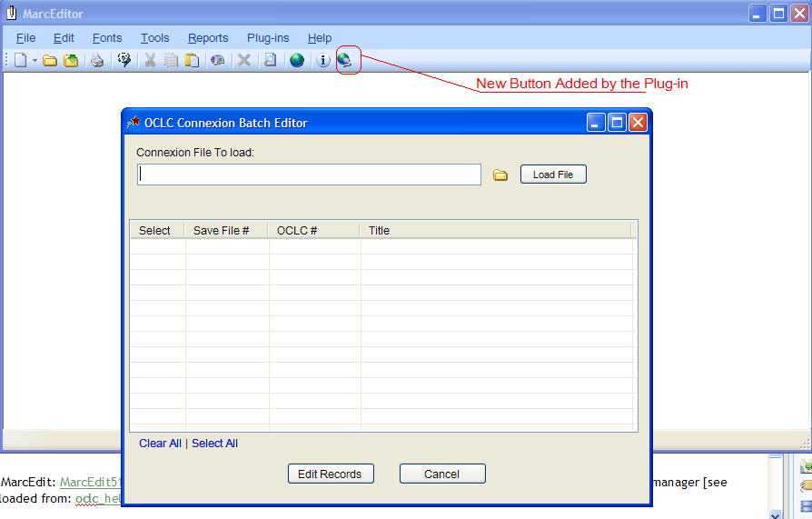Open the New file dropdown arrow
This screenshot has height=519, width=812.
[x=35, y=61]
